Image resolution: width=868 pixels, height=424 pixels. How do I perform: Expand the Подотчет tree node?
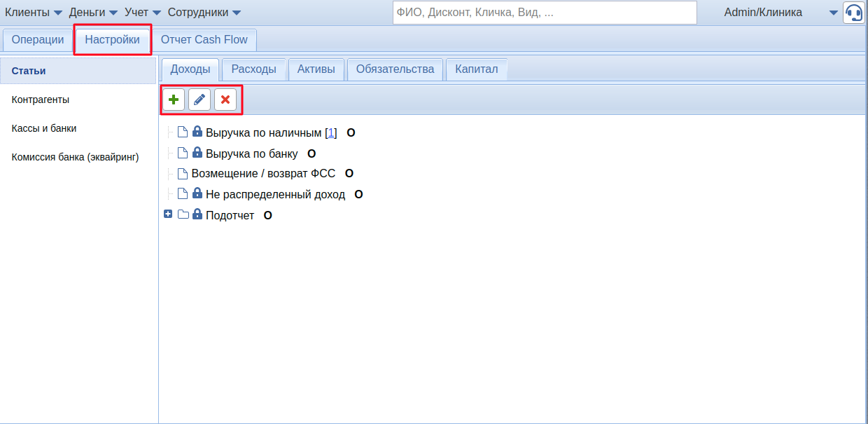click(x=168, y=214)
